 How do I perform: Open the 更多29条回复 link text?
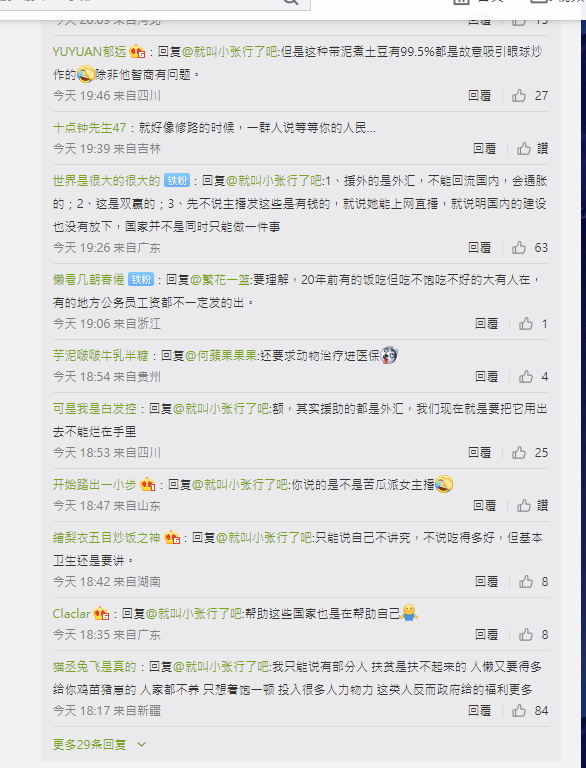89,744
